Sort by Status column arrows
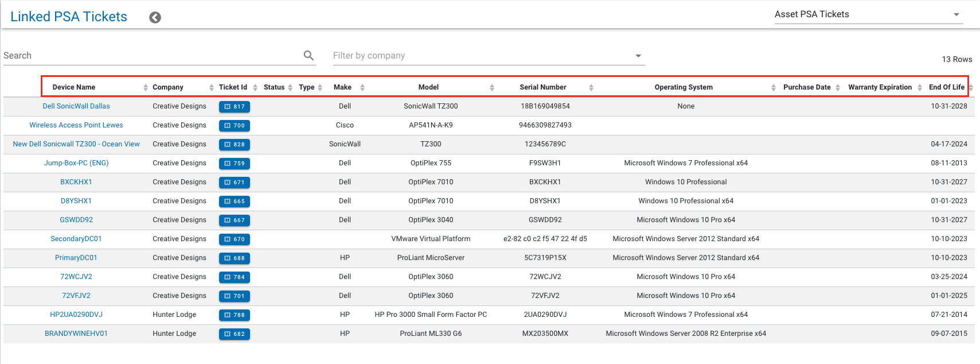Viewport: 980px width, 364px height. [x=290, y=87]
